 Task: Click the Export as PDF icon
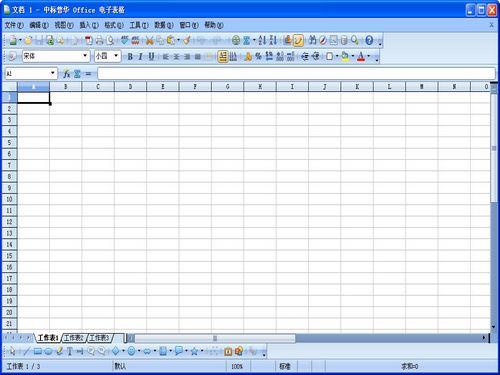89,40
